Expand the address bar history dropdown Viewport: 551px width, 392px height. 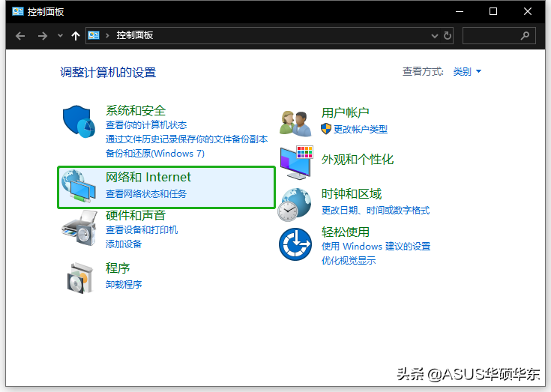[435, 36]
